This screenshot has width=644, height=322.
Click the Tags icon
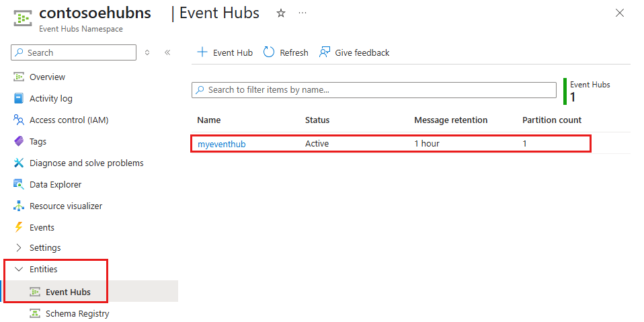19,142
